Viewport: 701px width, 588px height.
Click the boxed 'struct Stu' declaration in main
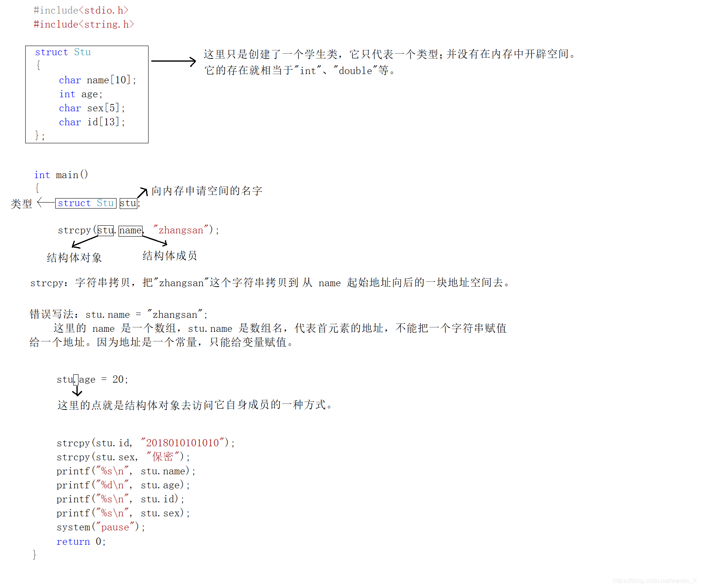coord(86,203)
